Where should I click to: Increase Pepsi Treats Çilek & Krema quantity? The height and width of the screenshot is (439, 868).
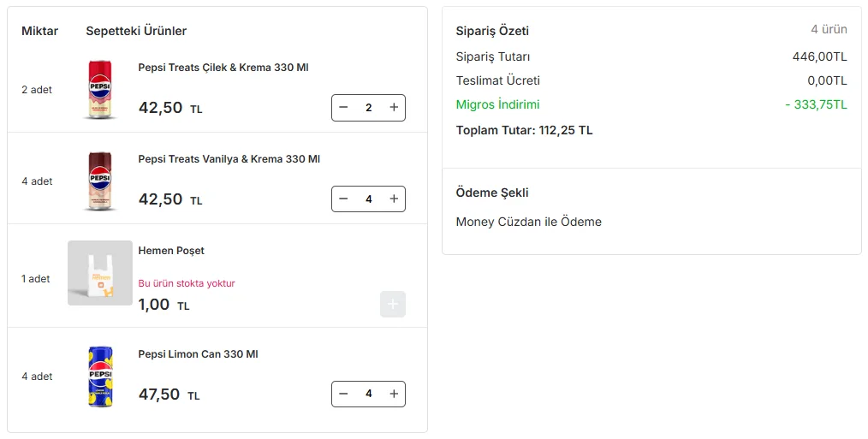394,108
